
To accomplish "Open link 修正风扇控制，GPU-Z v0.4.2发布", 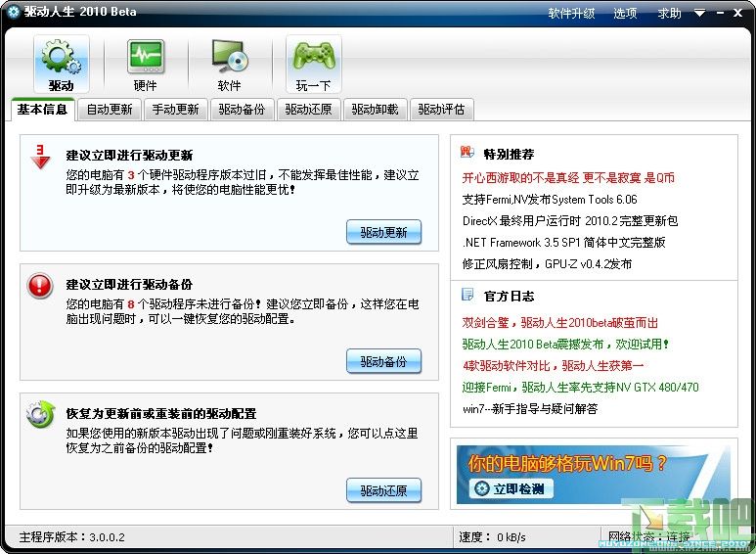I will [547, 264].
